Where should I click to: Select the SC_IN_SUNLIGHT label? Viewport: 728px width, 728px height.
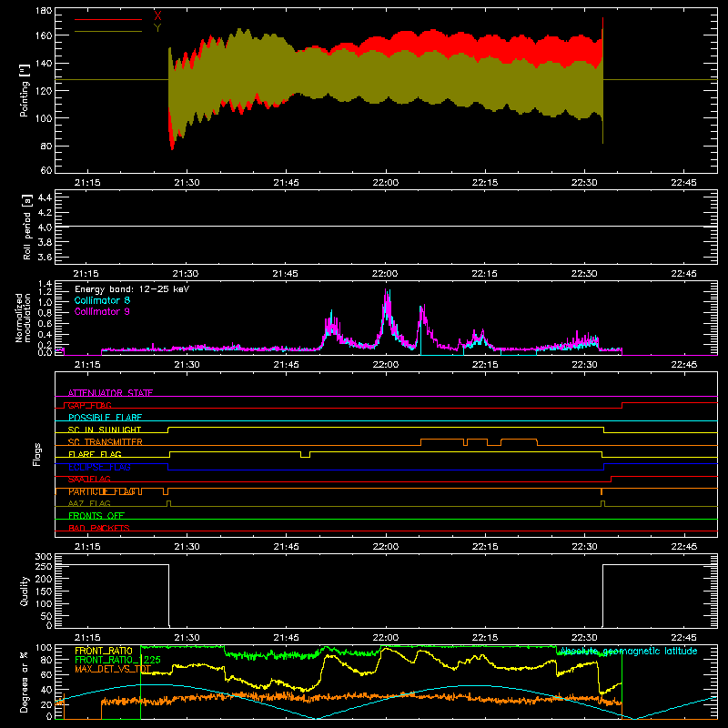(105, 430)
